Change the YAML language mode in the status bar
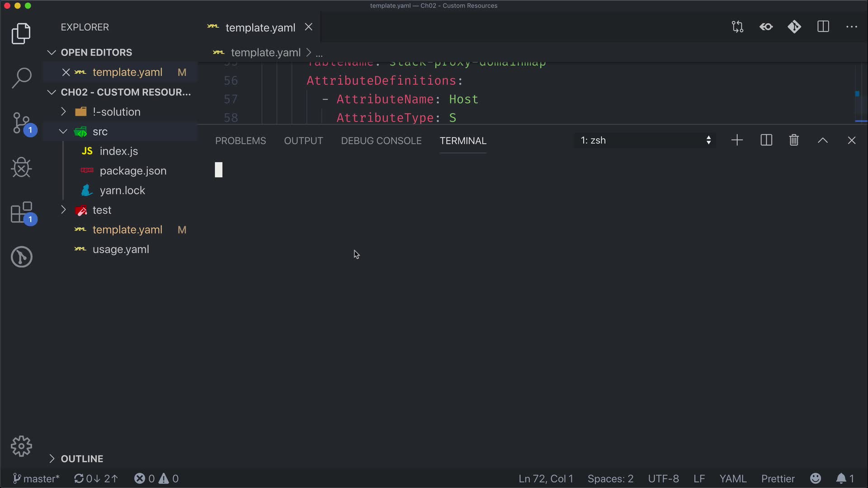 click(733, 479)
